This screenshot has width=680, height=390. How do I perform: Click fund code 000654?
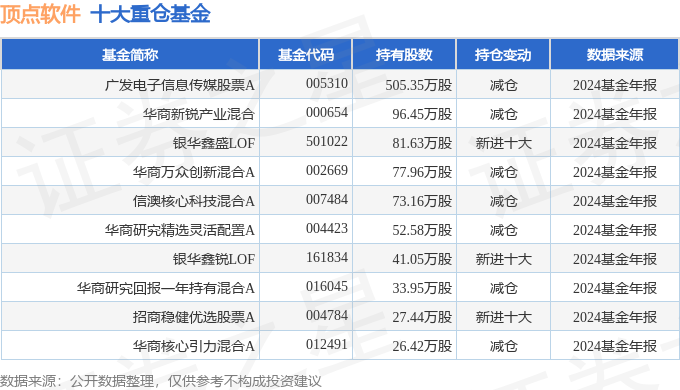point(327,112)
